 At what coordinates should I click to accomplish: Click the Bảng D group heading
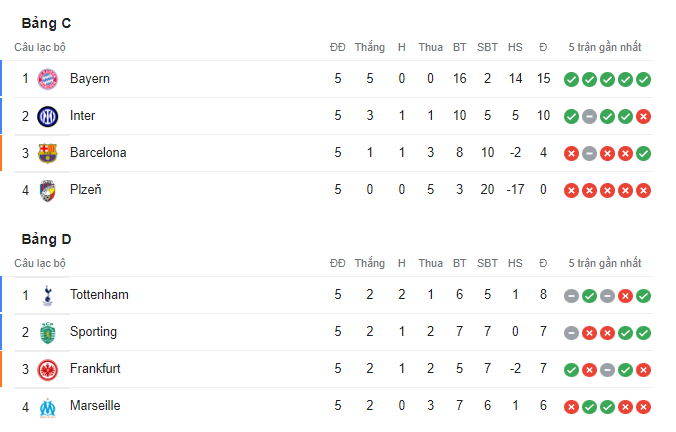[46, 239]
